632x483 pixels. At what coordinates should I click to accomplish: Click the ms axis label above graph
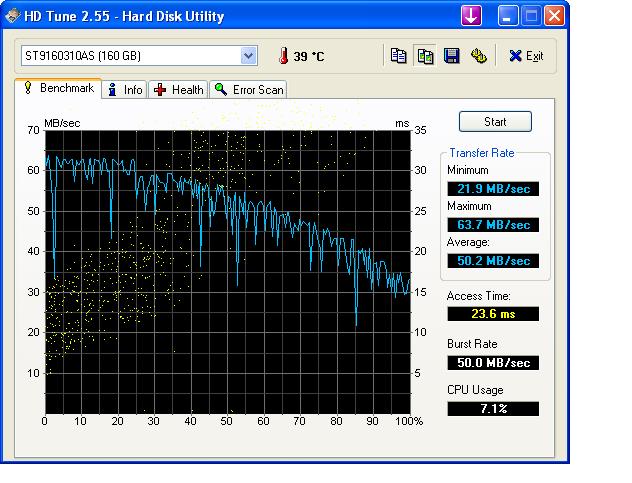[x=402, y=123]
